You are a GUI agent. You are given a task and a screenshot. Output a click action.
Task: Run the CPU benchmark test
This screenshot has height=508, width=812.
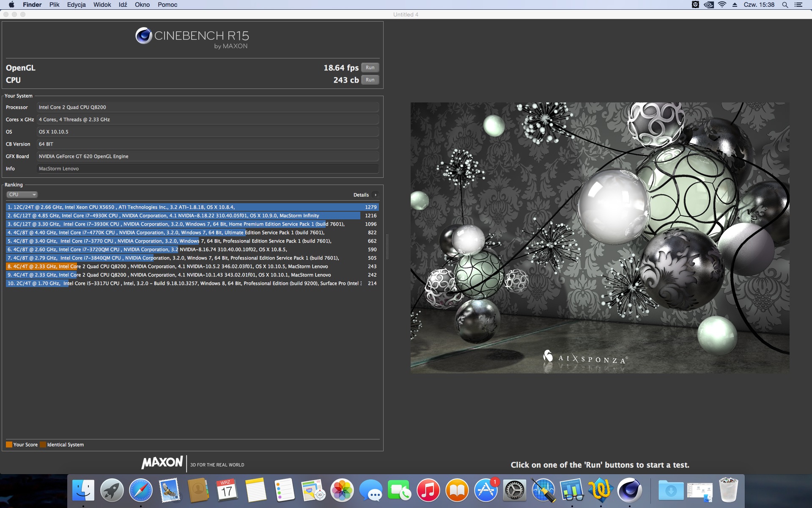pyautogui.click(x=370, y=80)
